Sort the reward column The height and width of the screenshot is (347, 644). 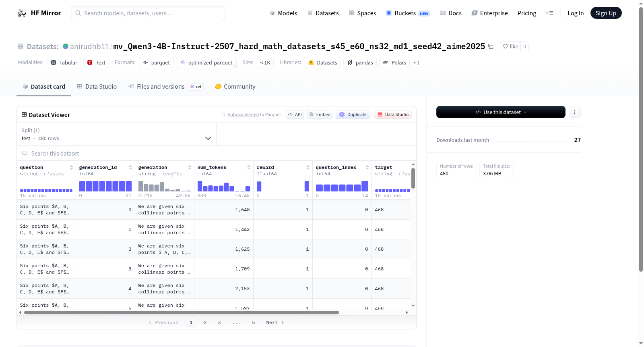308,167
